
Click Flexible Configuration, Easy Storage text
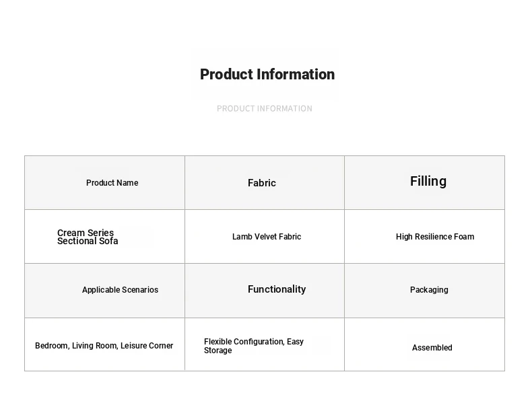(254, 346)
